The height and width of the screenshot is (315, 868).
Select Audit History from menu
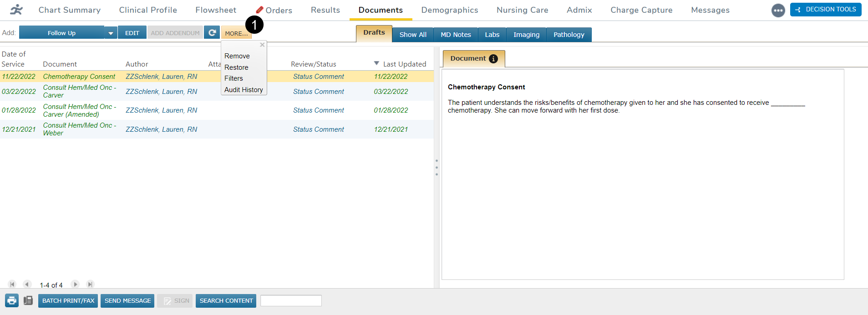coord(244,90)
